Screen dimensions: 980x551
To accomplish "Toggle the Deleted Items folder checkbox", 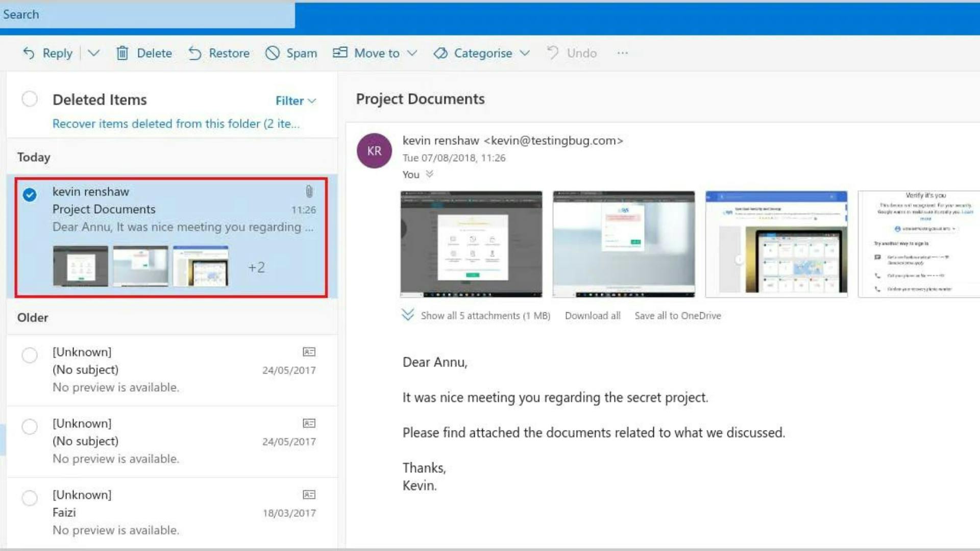I will tap(29, 98).
